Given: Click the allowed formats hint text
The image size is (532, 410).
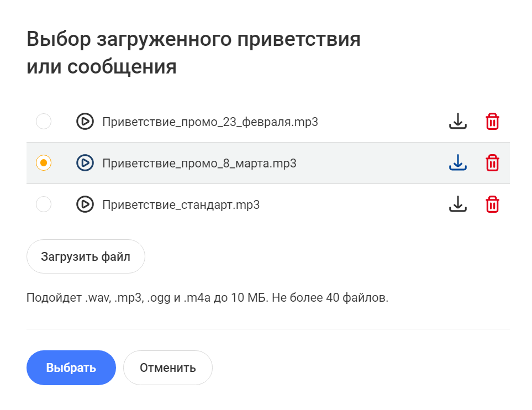Looking at the screenshot, I should 207,298.
